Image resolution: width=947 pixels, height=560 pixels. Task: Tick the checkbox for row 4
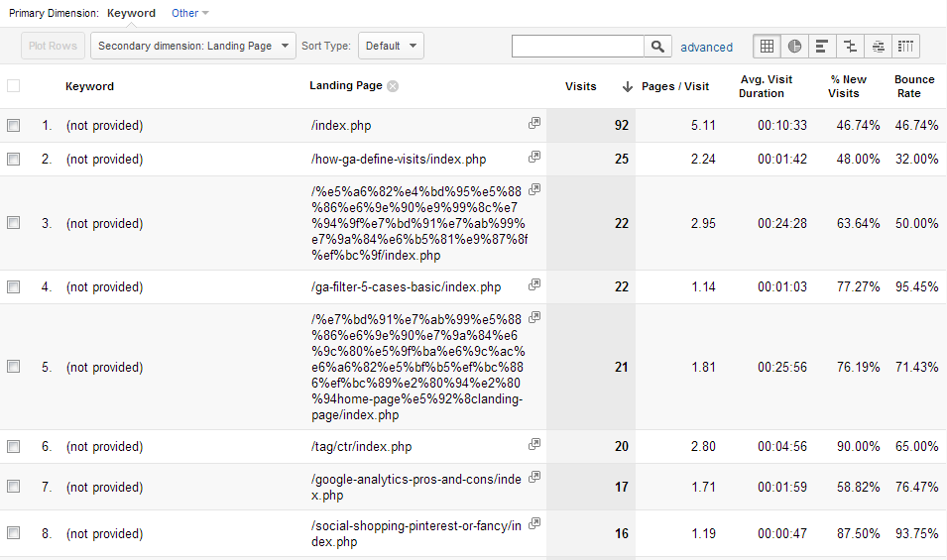[13, 287]
